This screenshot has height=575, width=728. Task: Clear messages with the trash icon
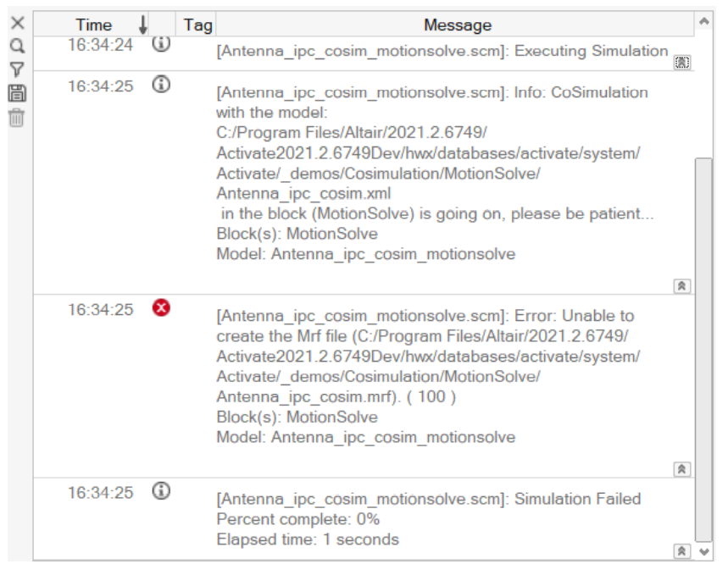click(x=16, y=118)
